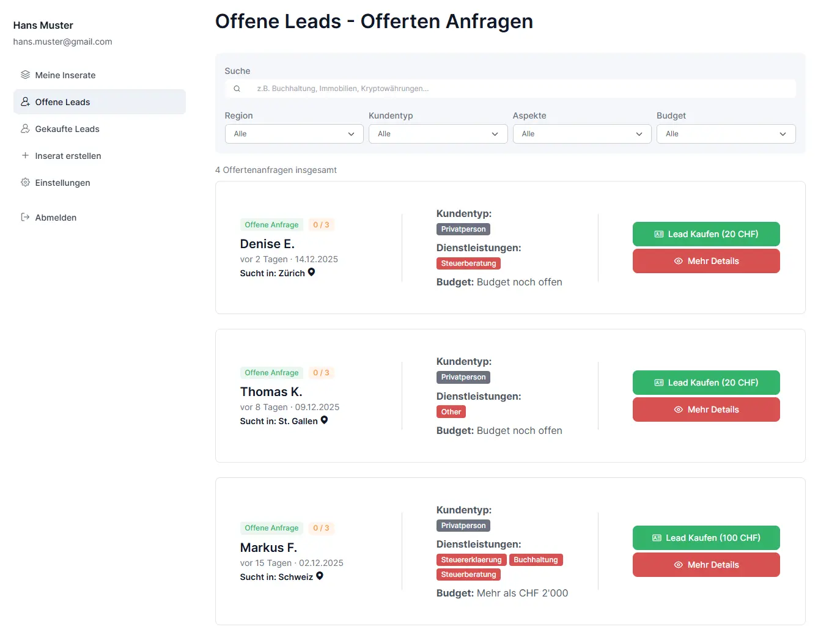Click the location pin next to Zürich
This screenshot has width=840, height=635.
pos(312,273)
